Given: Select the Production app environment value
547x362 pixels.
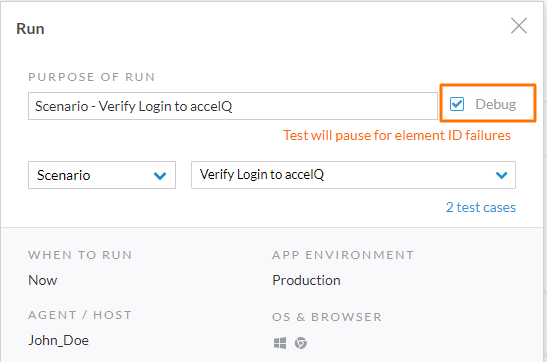Looking at the screenshot, I should (x=306, y=280).
